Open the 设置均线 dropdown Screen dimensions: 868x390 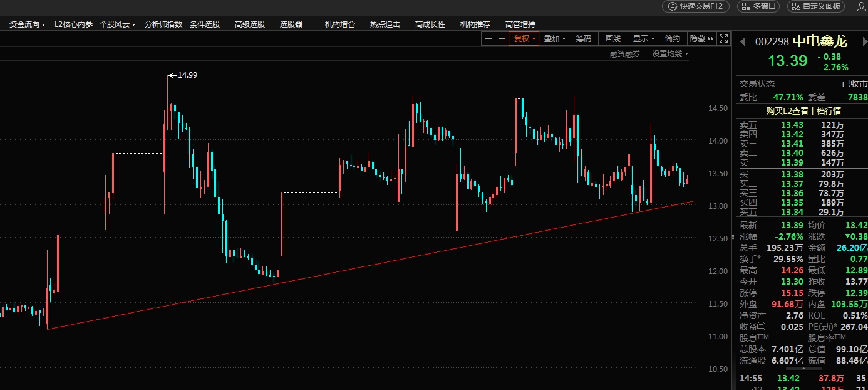[669, 54]
